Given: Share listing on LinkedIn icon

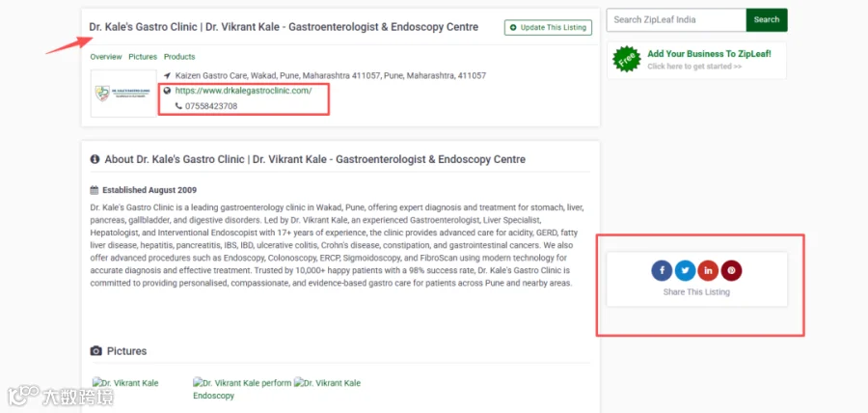Looking at the screenshot, I should pos(708,271).
